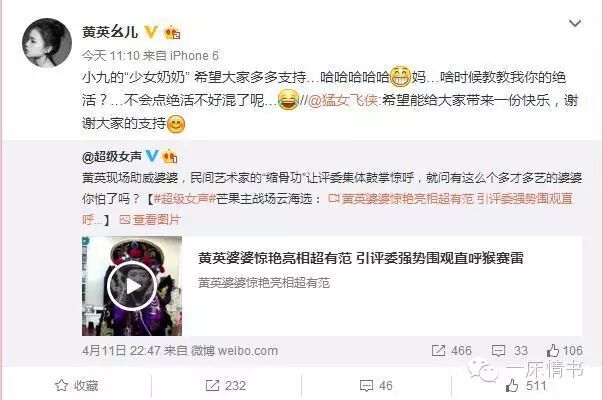Open the video card title 黄英婆婆惊艳亮相超有范
This screenshot has height=400, width=603.
point(360,258)
